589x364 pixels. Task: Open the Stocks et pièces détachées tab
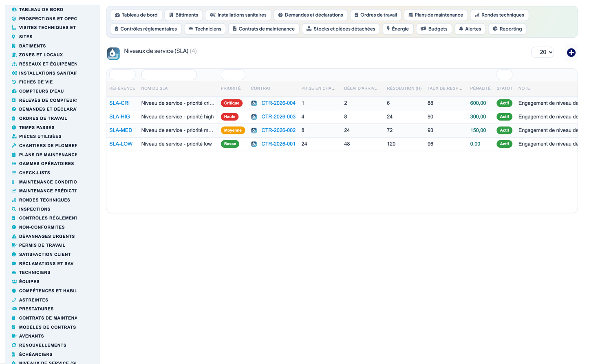(341, 29)
